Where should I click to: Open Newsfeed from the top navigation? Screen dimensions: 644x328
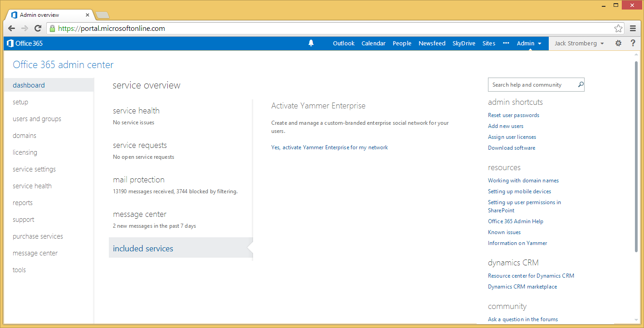click(x=432, y=43)
